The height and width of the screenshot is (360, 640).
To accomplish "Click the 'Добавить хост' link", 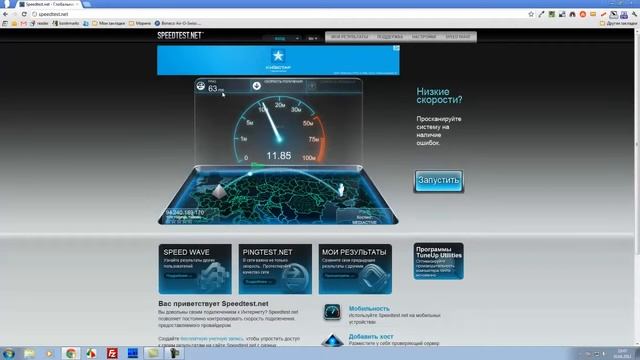I will pyautogui.click(x=371, y=337).
